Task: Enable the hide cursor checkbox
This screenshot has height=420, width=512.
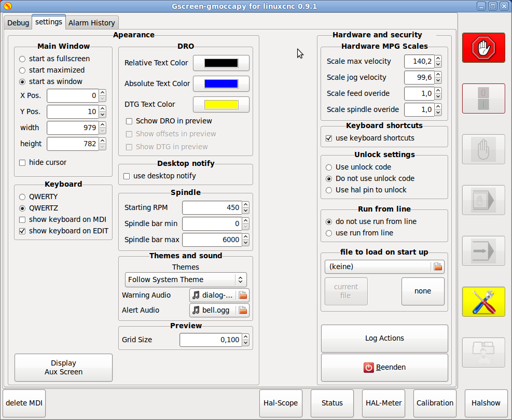Action: [22, 163]
